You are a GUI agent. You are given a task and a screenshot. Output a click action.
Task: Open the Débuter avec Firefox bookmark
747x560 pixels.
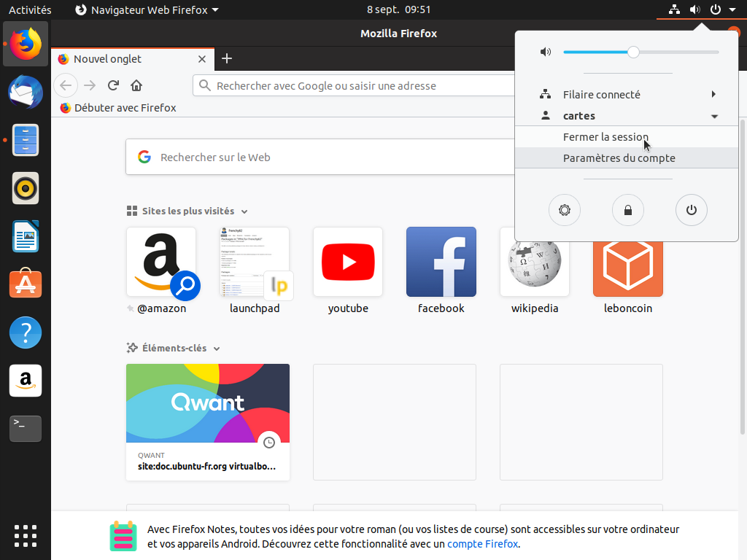click(118, 108)
